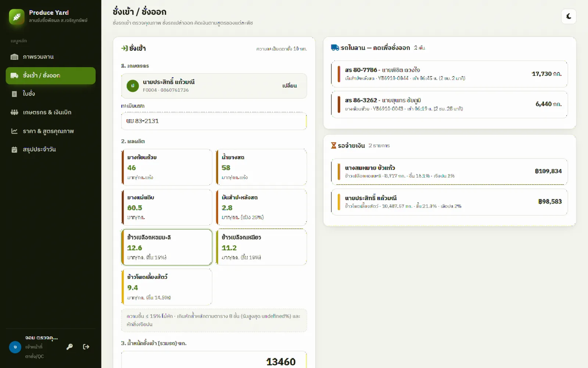This screenshot has width=588, height=368.
Task: Click the moisture rule note under the crops
Action: click(214, 320)
